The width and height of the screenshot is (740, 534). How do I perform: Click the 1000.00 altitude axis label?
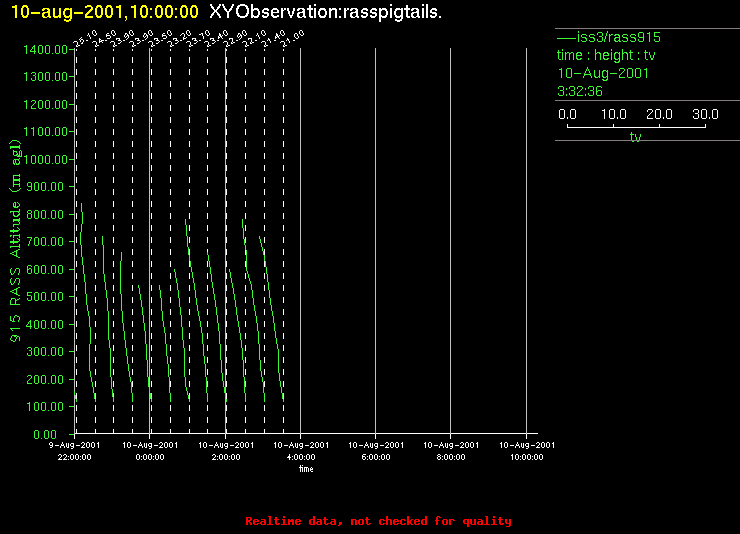point(45,159)
